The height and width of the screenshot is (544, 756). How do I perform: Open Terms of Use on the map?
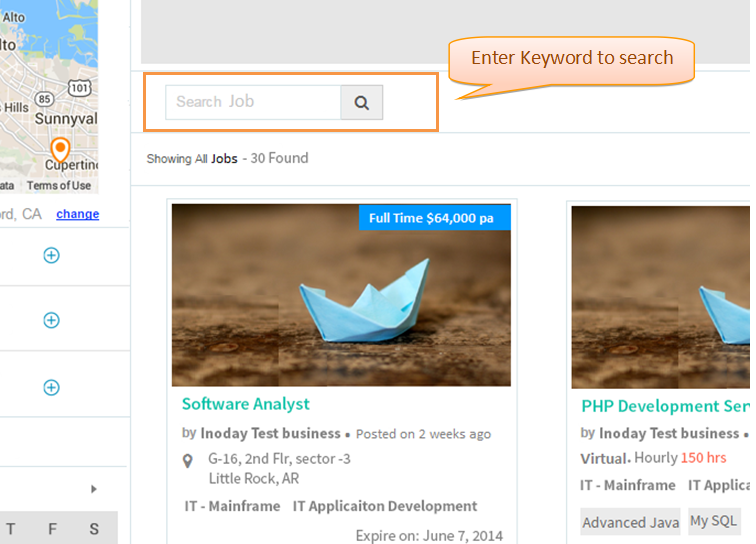pyautogui.click(x=59, y=186)
